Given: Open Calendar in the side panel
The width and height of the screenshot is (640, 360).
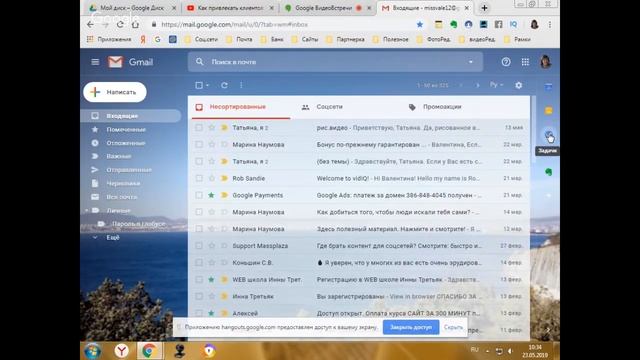Looking at the screenshot, I should (x=549, y=87).
